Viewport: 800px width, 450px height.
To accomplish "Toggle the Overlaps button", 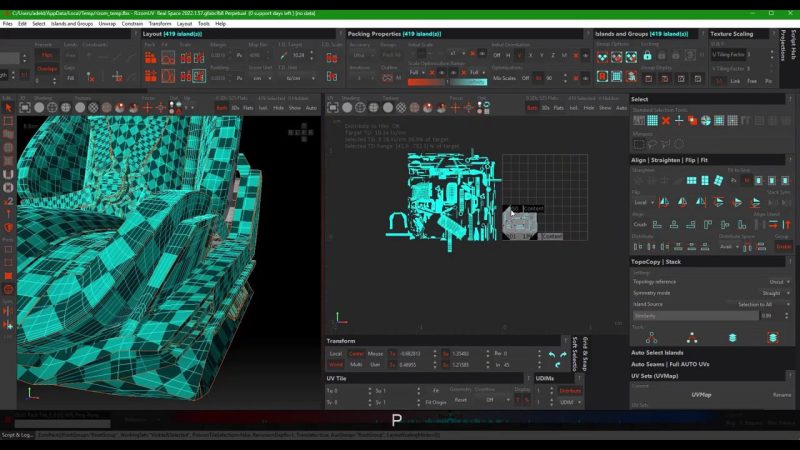I will (x=46, y=69).
